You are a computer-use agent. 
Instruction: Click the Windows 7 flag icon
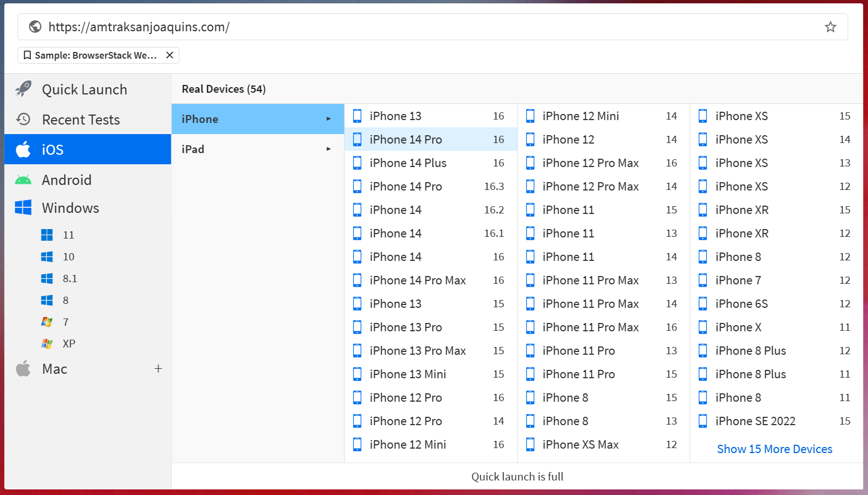[x=47, y=322]
